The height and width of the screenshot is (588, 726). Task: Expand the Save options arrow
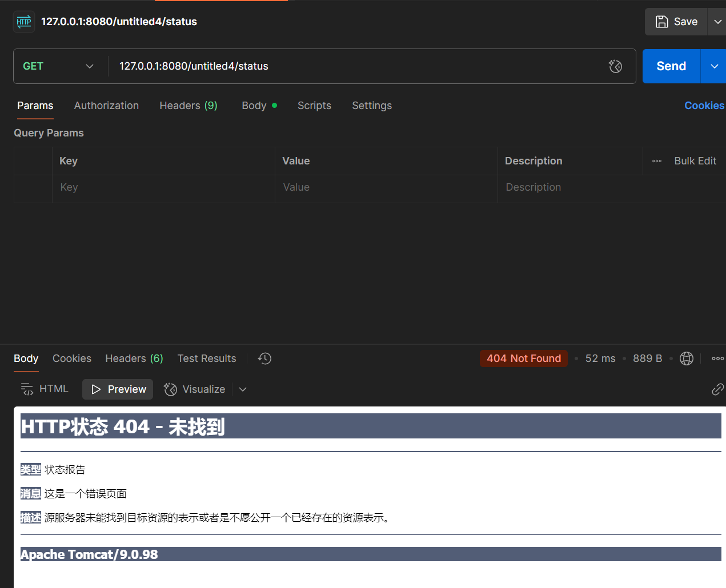(x=717, y=22)
